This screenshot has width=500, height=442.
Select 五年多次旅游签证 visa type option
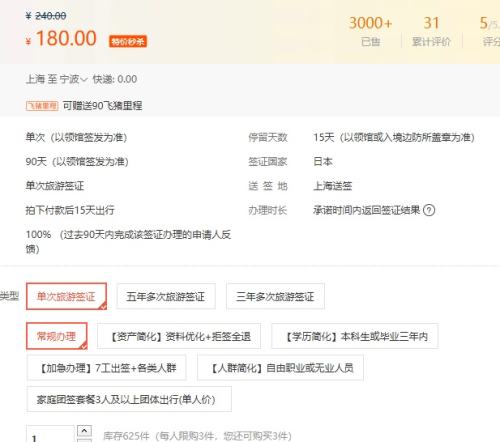click(x=166, y=296)
